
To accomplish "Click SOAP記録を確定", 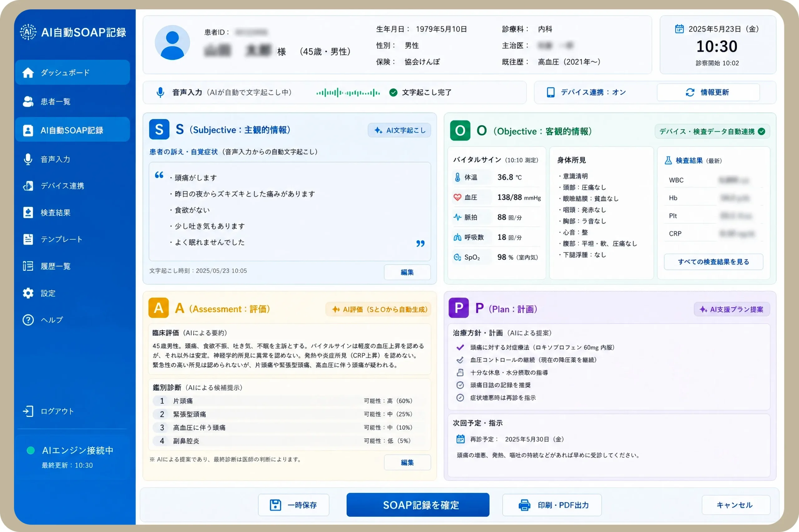I will pyautogui.click(x=418, y=505).
